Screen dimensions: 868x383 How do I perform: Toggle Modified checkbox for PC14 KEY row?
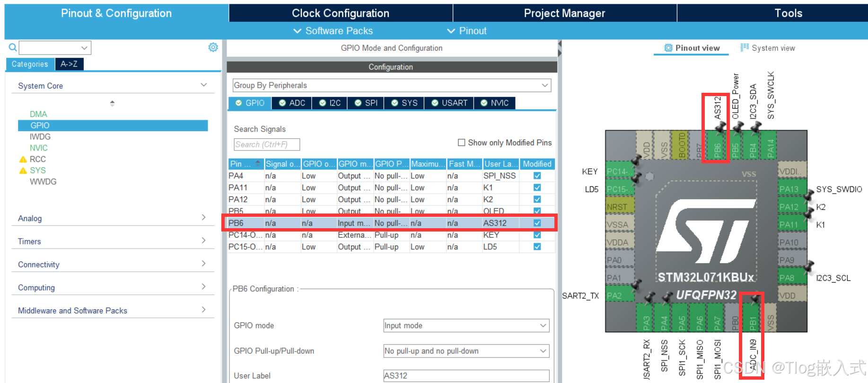537,235
